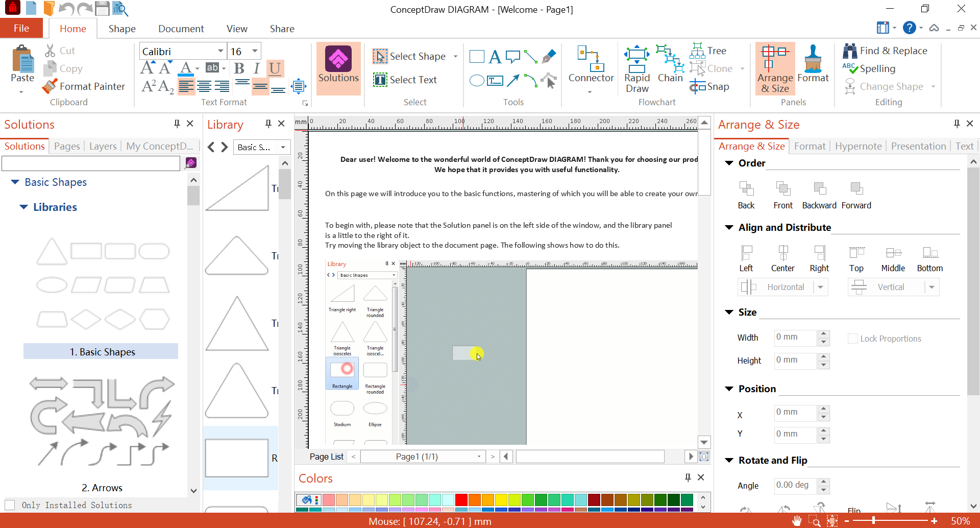This screenshot has height=528, width=980.
Task: Click Select Text tool
Action: click(x=405, y=80)
